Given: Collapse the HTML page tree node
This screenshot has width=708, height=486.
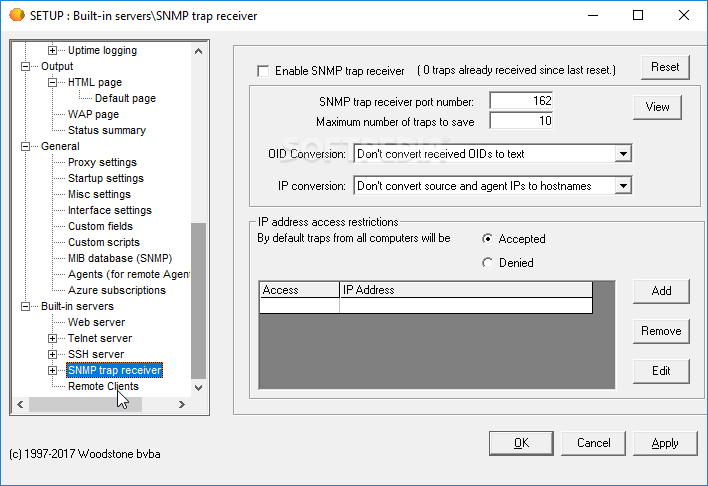Looking at the screenshot, I should tap(52, 82).
